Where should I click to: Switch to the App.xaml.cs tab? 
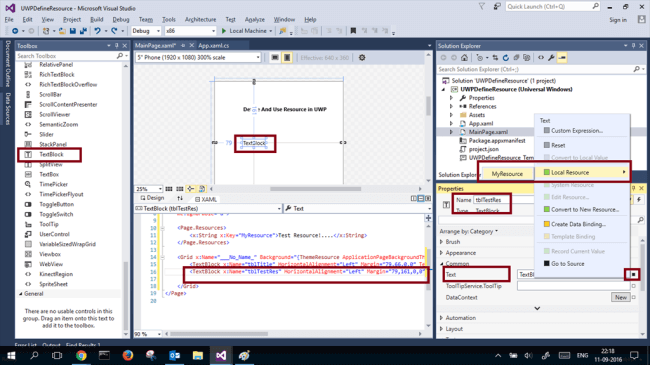click(213, 46)
